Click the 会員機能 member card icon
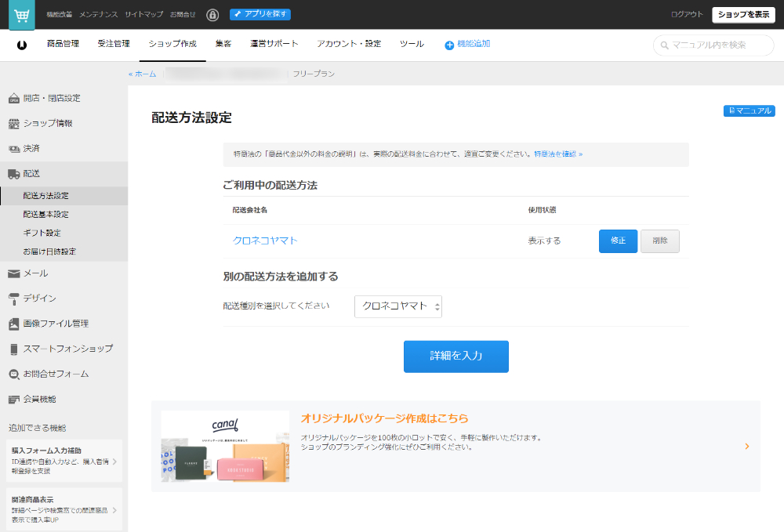Viewport: 784px width, 532px height. (14, 399)
